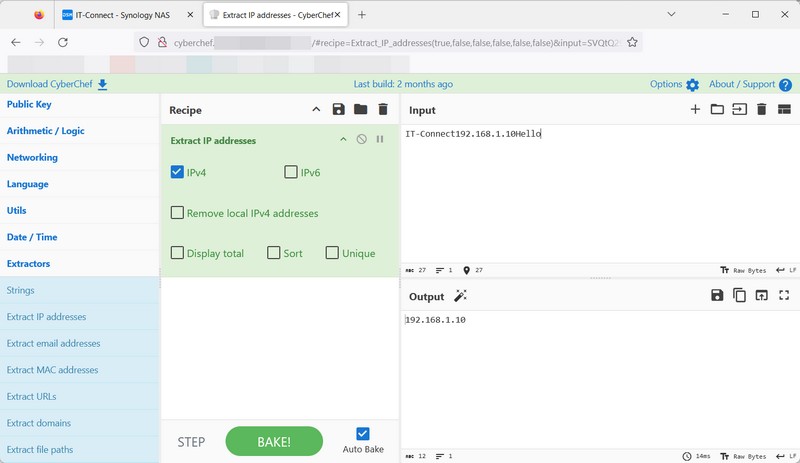Screen dimensions: 800x463
Task: Open Download CyberChef link
Action: [x=57, y=84]
